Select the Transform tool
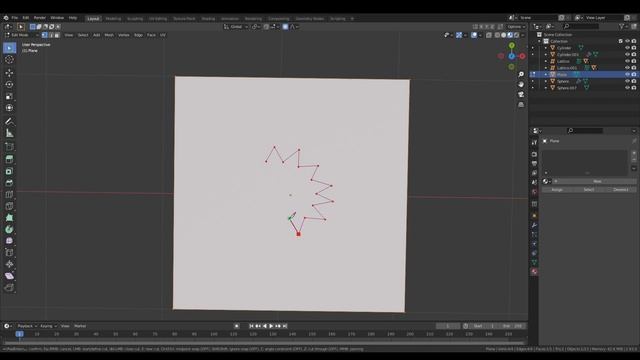This screenshot has height=360, width=640. (9, 108)
